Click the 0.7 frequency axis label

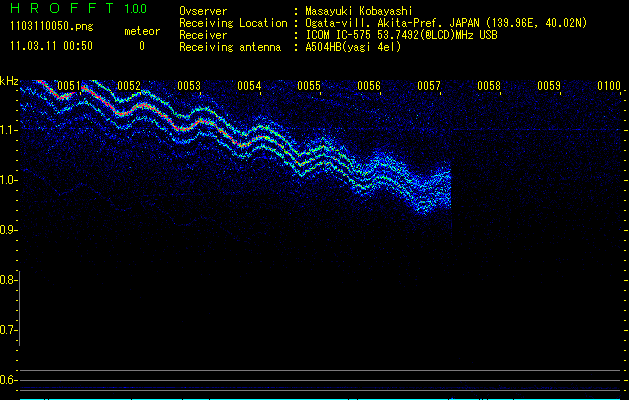(x=7, y=330)
